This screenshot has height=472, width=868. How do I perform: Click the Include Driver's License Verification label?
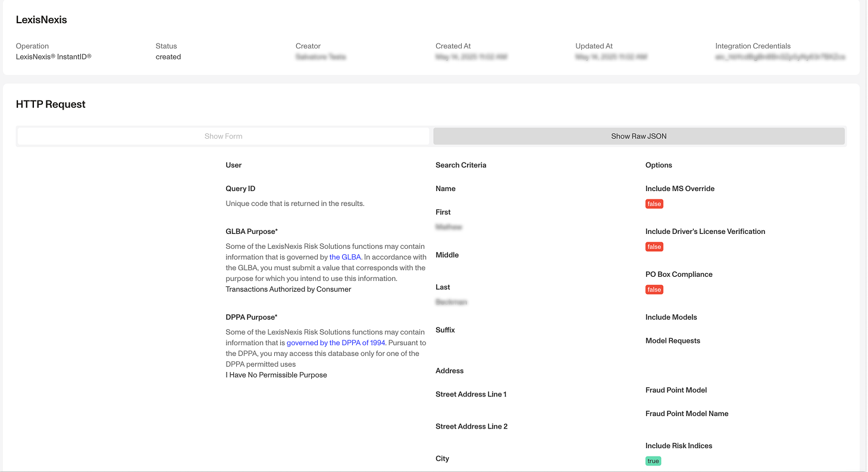pos(706,232)
